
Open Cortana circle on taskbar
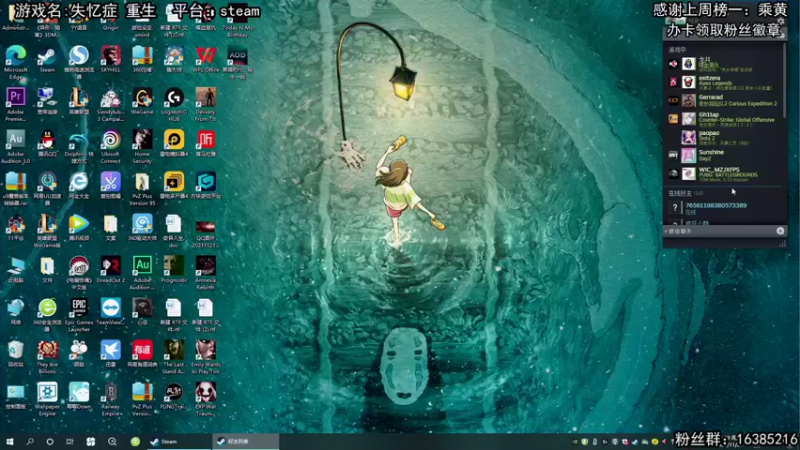pos(49,442)
